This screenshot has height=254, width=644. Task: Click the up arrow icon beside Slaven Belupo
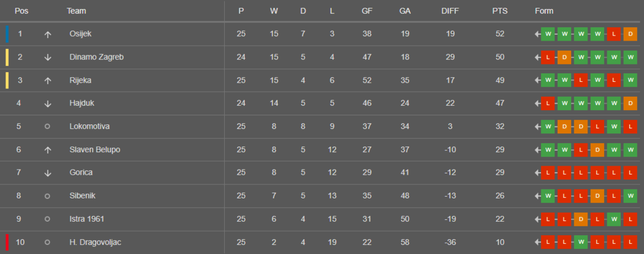coord(48,150)
